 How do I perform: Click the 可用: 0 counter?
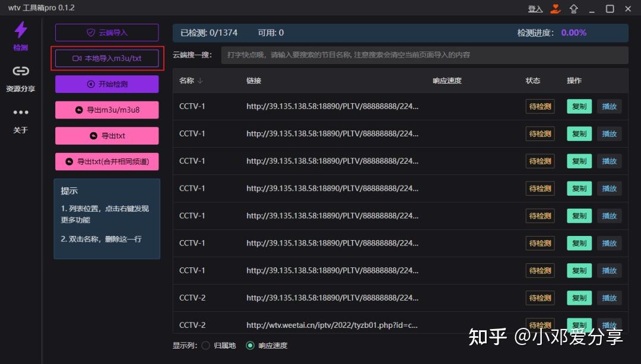tap(271, 33)
